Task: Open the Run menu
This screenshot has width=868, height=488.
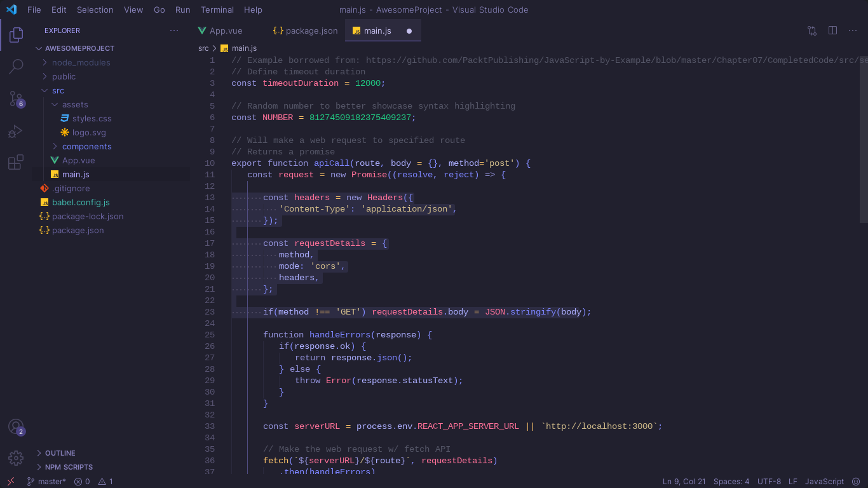Action: tap(183, 10)
